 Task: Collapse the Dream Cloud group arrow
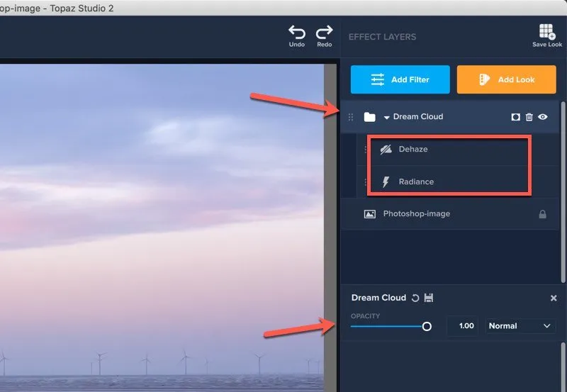pyautogui.click(x=386, y=118)
